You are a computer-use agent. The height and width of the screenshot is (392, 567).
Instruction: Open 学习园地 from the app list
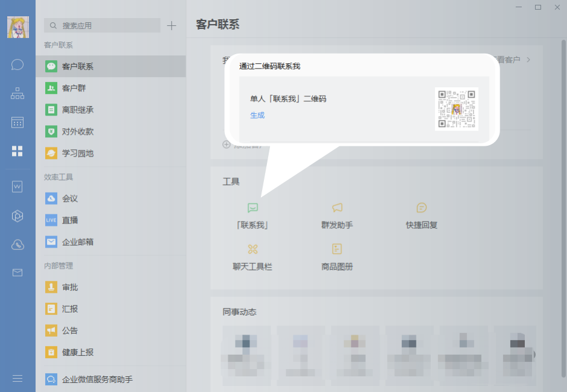111,153
